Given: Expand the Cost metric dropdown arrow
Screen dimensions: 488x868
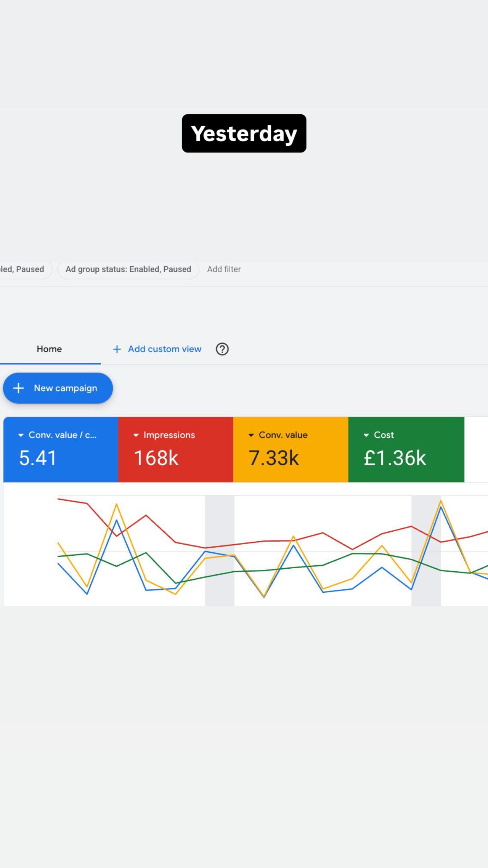Looking at the screenshot, I should coord(366,435).
